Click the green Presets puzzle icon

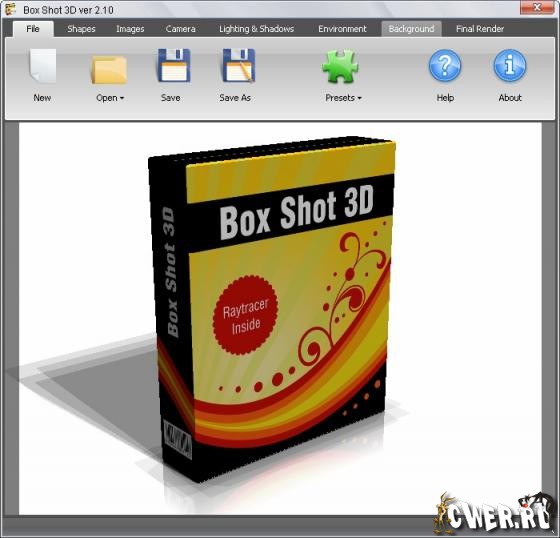pyautogui.click(x=340, y=67)
